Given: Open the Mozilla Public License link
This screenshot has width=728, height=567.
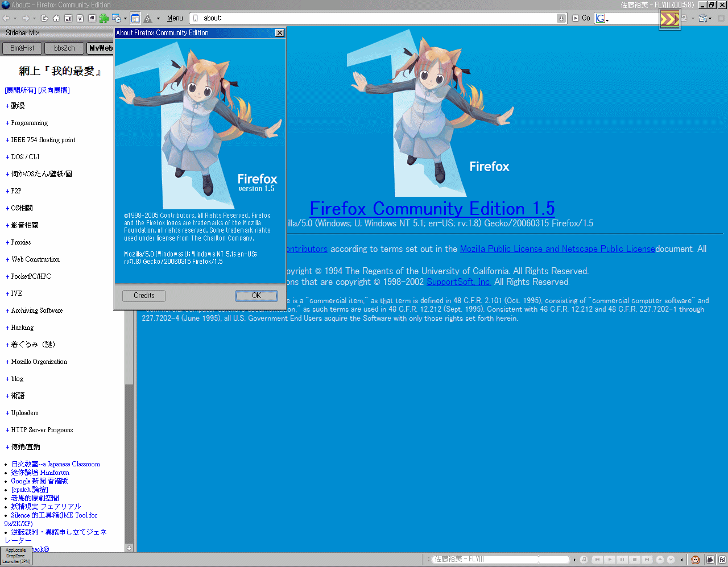Looking at the screenshot, I should pos(557,249).
